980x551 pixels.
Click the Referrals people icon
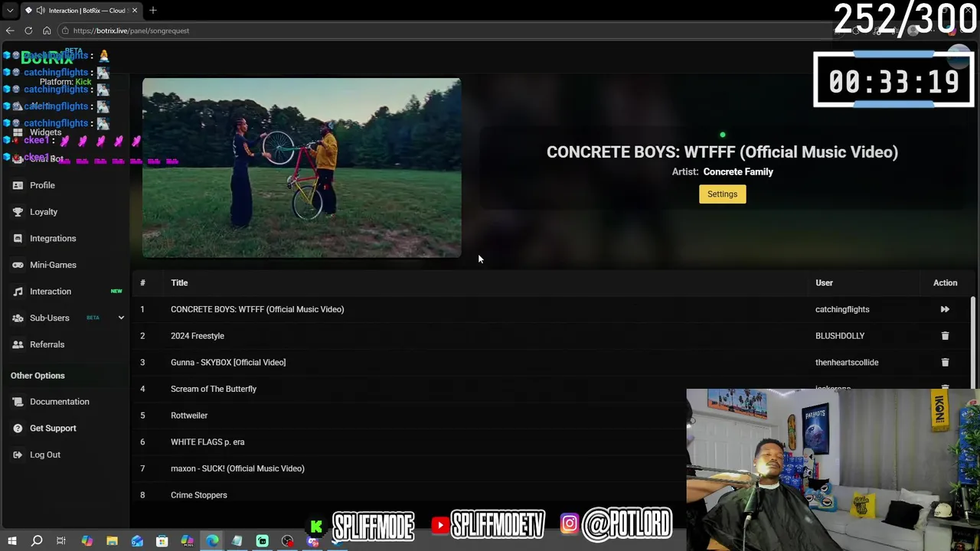[x=18, y=344]
